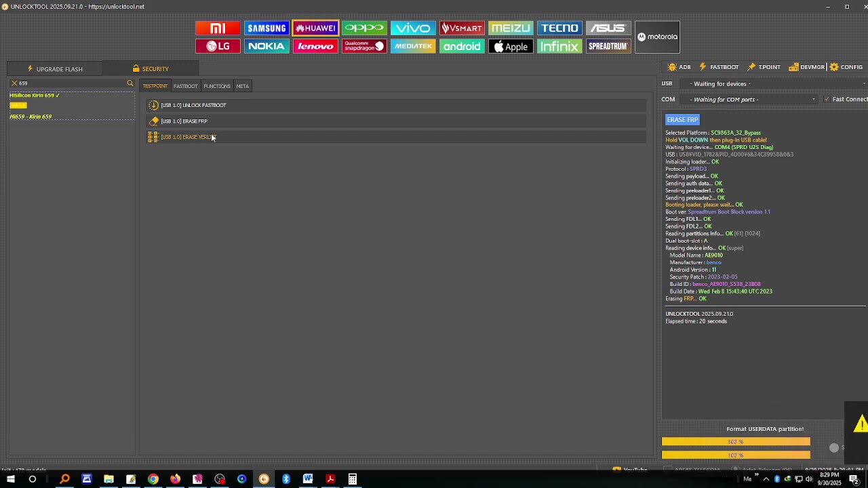The width and height of the screenshot is (868, 488).
Task: Open the Config settings
Action: pyautogui.click(x=846, y=67)
